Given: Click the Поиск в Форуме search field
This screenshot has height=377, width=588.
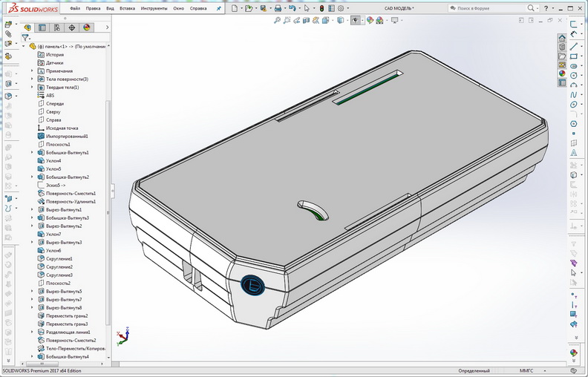Looking at the screenshot, I should click(488, 8).
